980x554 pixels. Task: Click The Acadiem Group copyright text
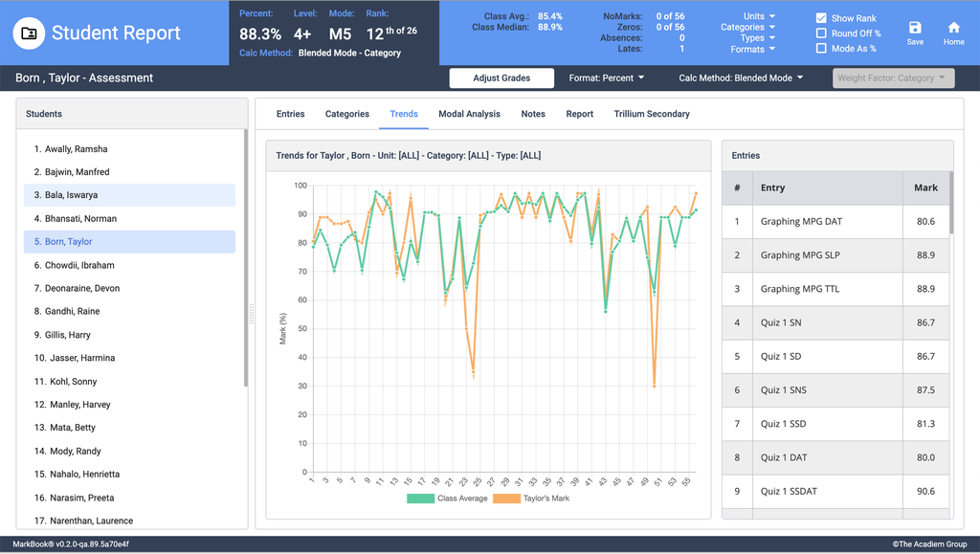point(929,544)
